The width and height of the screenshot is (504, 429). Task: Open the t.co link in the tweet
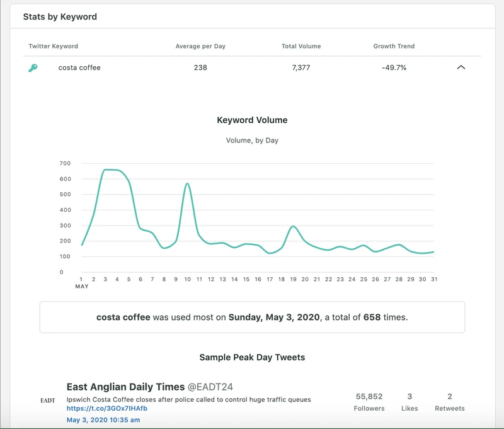(106, 408)
